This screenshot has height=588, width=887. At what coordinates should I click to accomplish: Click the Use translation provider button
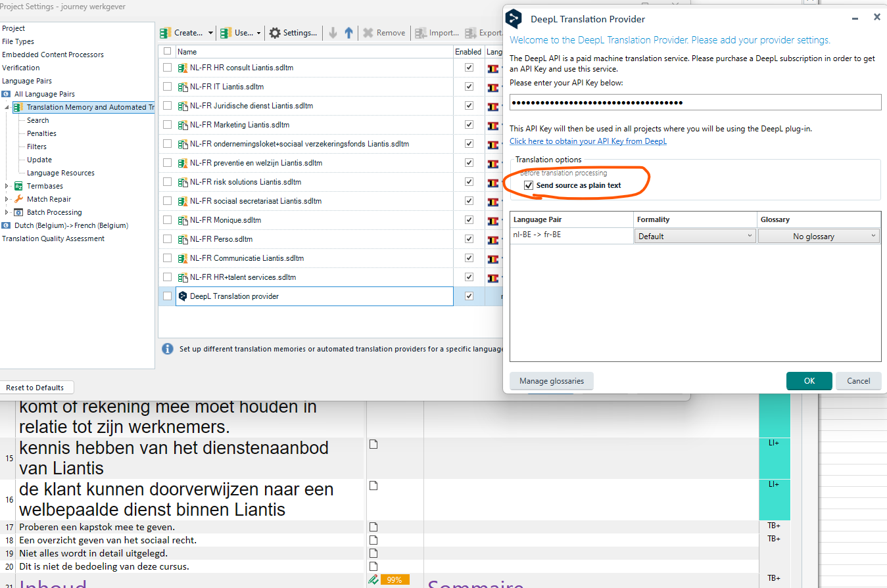236,33
